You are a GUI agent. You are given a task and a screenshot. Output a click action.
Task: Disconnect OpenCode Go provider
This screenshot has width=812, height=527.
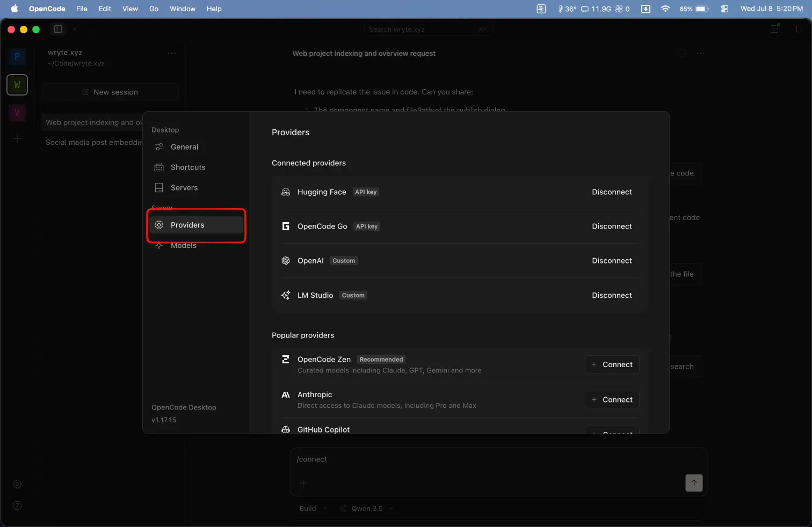[x=612, y=226]
